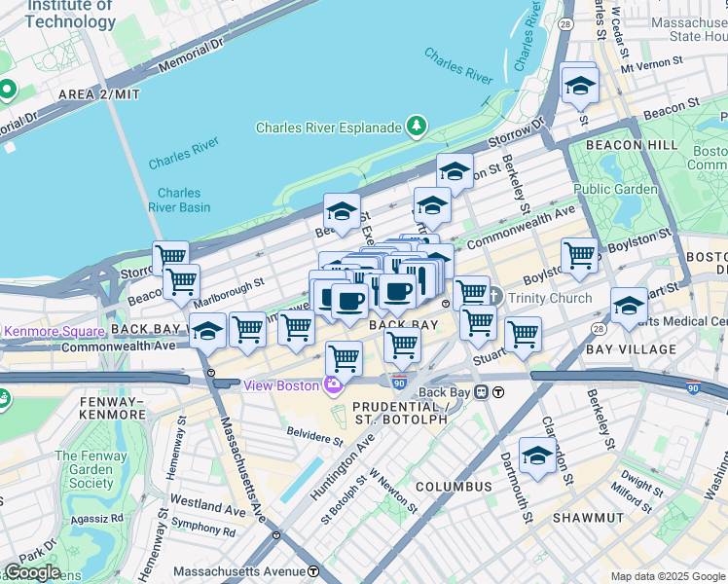The height and width of the screenshot is (584, 728).
Task: Click the school marker near Mt Vernon St
Action: [x=580, y=88]
